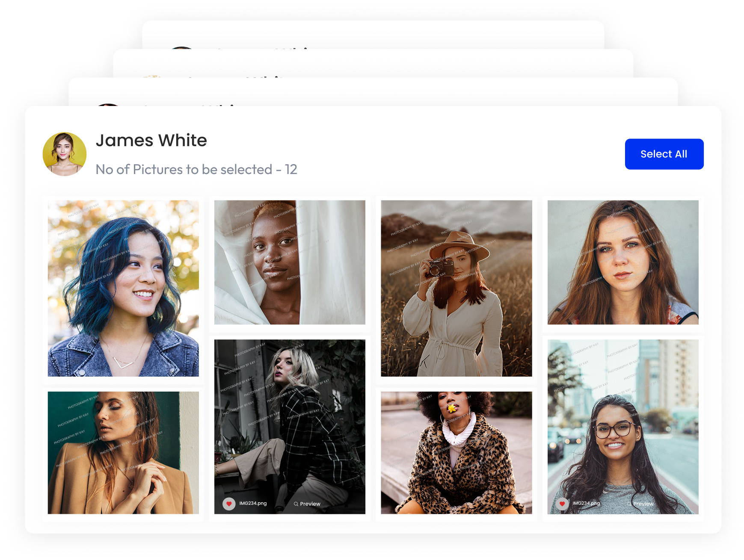Click the James White name heading
This screenshot has height=560, width=744.
[151, 140]
